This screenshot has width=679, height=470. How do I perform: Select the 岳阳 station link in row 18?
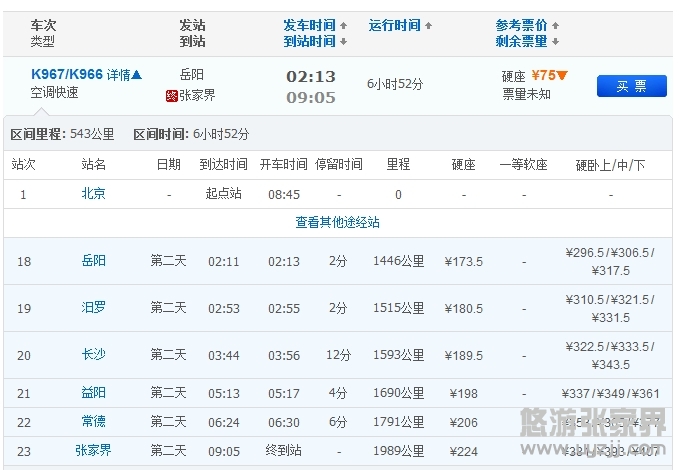[x=93, y=261]
